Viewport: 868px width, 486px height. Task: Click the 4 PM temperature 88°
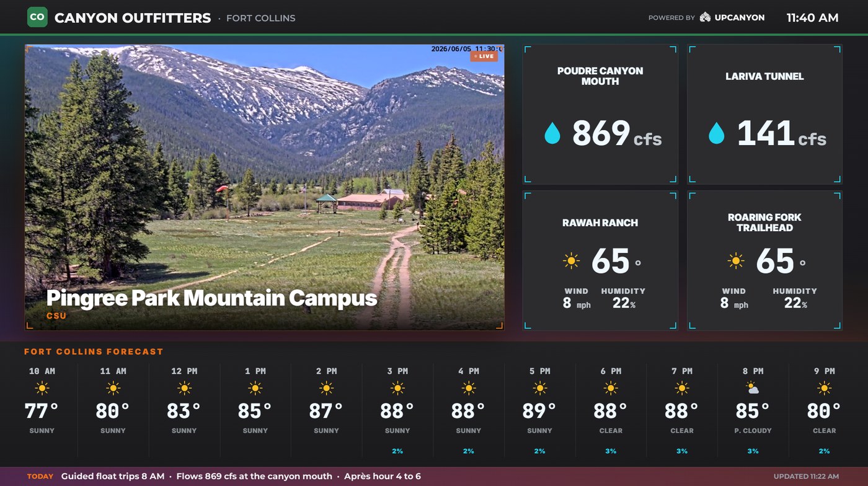(x=469, y=410)
